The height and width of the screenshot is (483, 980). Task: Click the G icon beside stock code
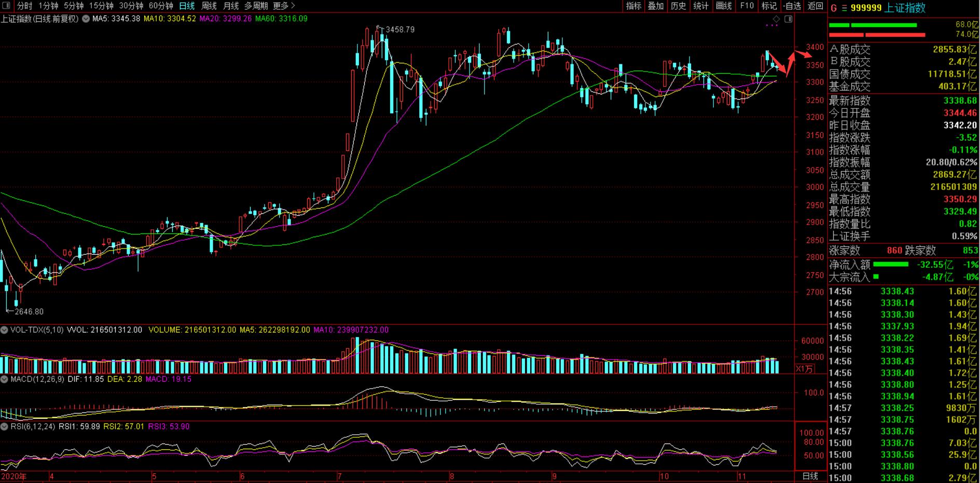coord(834,8)
